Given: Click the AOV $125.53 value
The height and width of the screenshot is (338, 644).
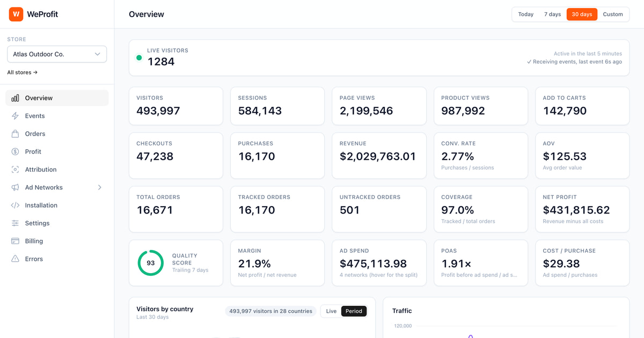Looking at the screenshot, I should pos(565,157).
